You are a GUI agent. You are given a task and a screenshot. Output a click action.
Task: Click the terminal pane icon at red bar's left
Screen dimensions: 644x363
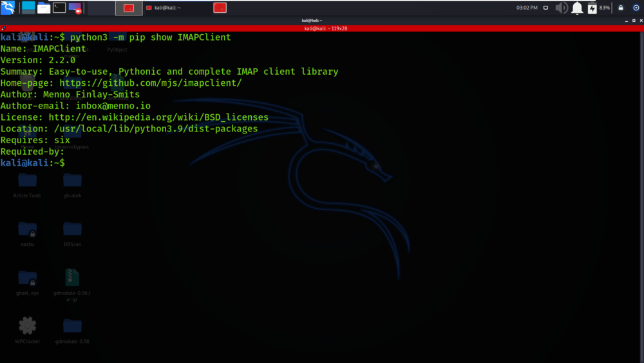click(3, 28)
